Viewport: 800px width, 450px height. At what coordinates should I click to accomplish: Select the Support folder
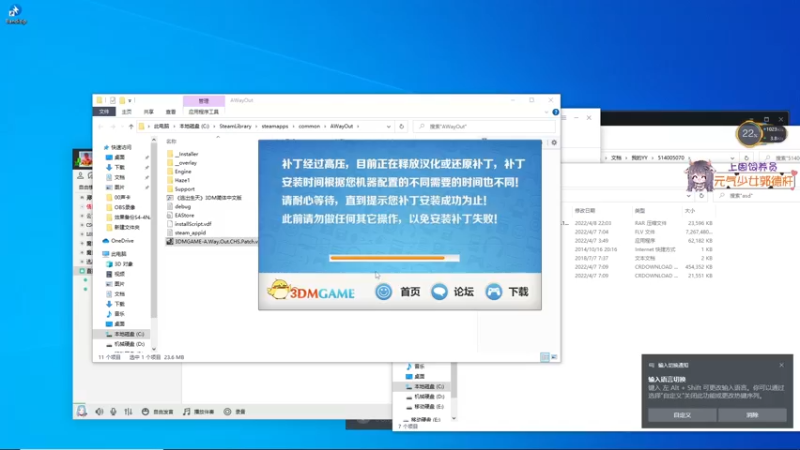(x=181, y=189)
